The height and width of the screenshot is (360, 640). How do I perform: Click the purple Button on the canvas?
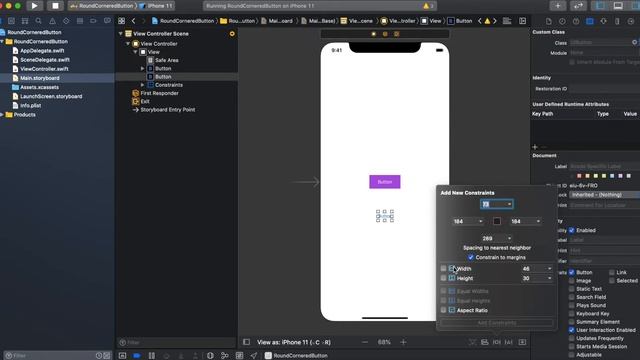pyautogui.click(x=384, y=182)
